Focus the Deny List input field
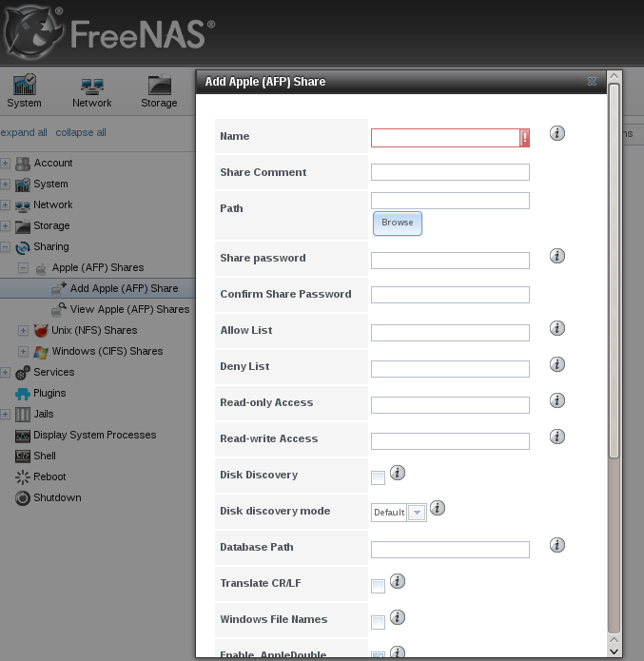The height and width of the screenshot is (661, 644). pos(450,369)
